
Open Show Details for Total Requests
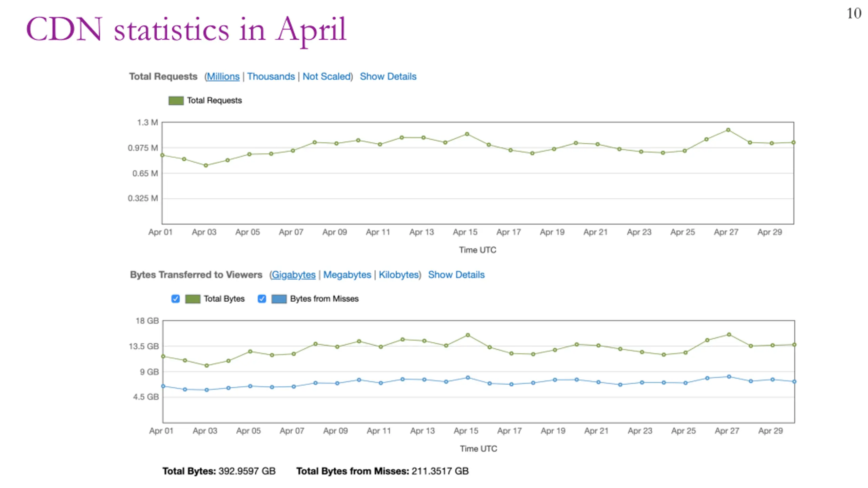[x=388, y=77]
